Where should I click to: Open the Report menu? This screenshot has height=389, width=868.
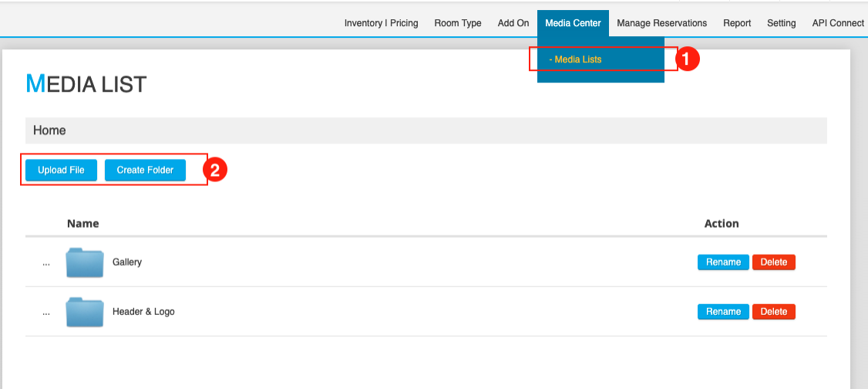point(737,23)
